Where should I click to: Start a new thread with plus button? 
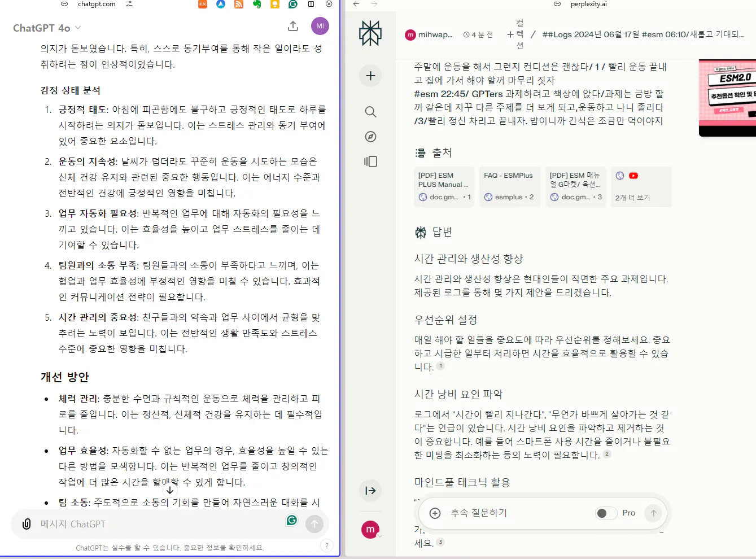[370, 76]
